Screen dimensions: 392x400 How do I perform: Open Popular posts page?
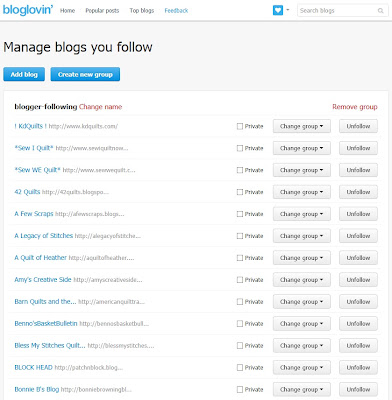click(x=102, y=11)
